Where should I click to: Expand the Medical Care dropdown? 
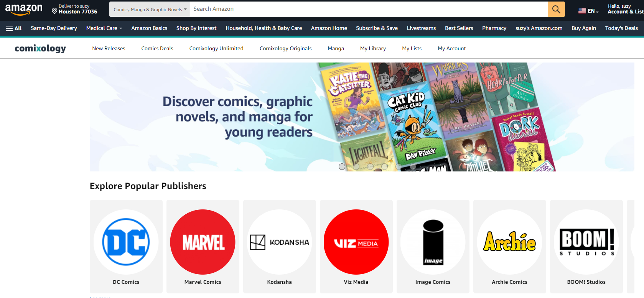tap(104, 28)
